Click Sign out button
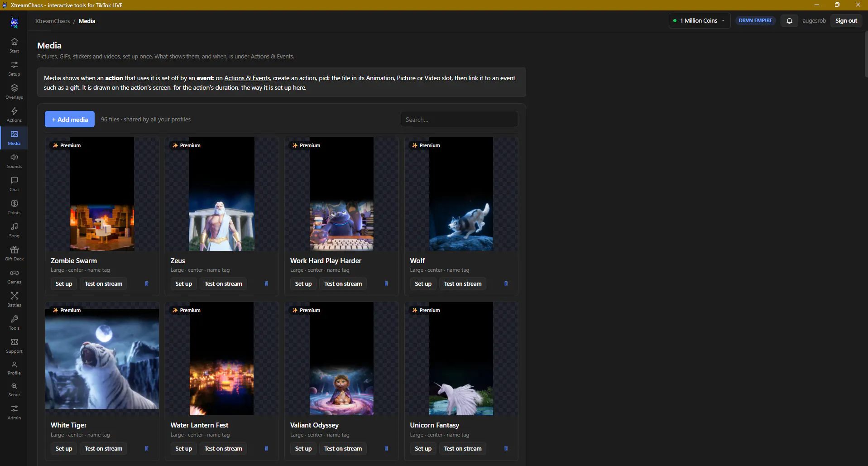This screenshot has width=868, height=466. [846, 21]
